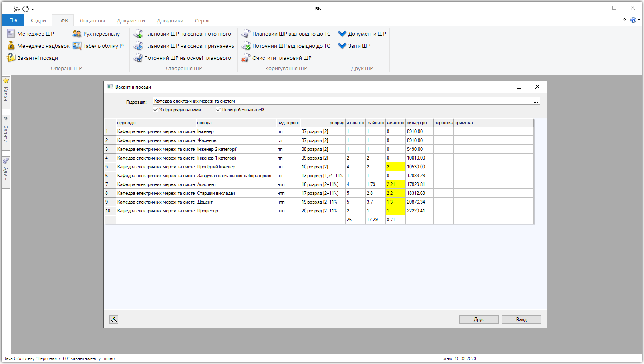
Task: Open Вакантні посади ribbon icon
Action: [x=11, y=58]
